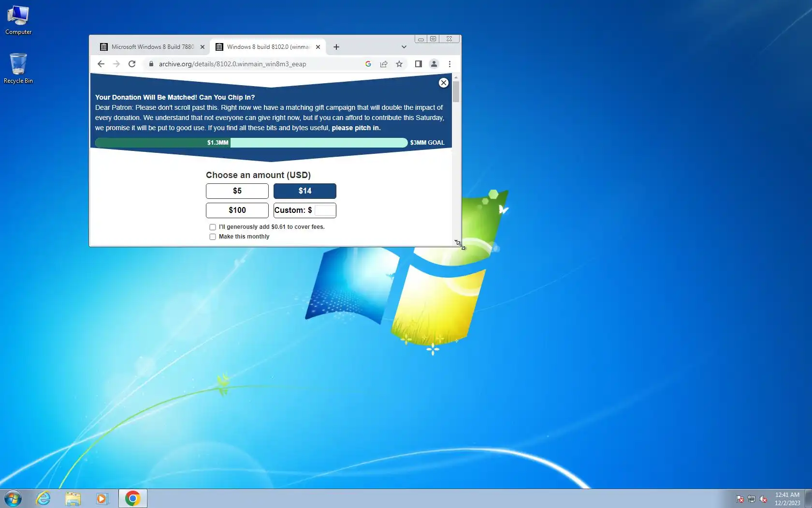The width and height of the screenshot is (812, 508).
Task: Click the padlock site info icon
Action: point(151,64)
